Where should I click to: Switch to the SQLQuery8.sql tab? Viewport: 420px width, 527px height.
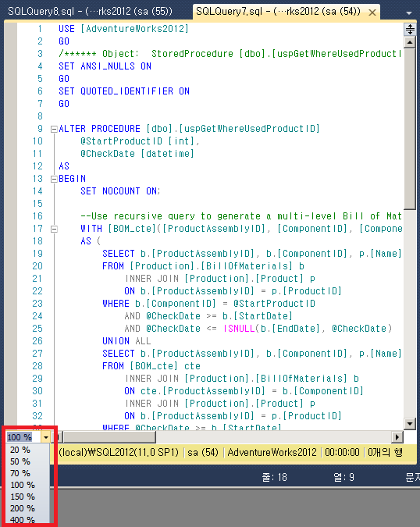coord(90,12)
